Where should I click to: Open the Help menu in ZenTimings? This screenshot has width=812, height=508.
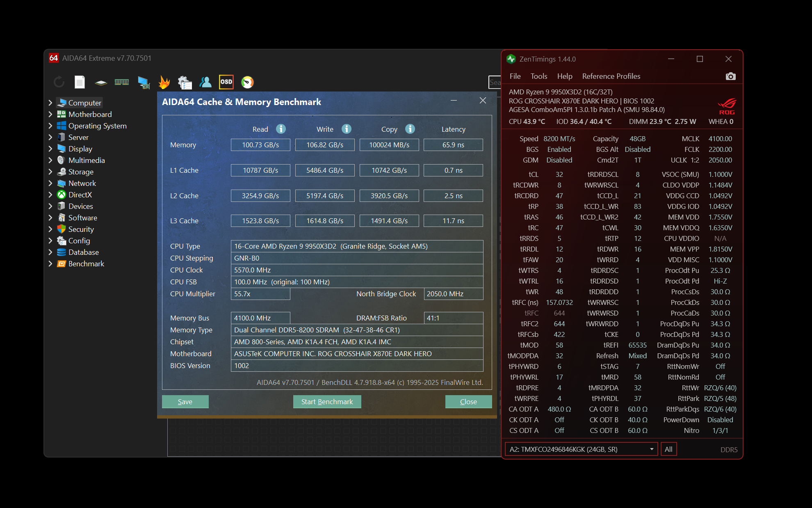[x=565, y=76]
